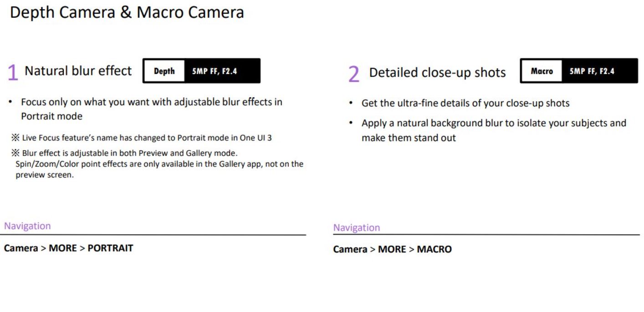Viewport: 644px width, 312px height.
Task: Click the PORTRAIT navigation item
Action: click(110, 248)
